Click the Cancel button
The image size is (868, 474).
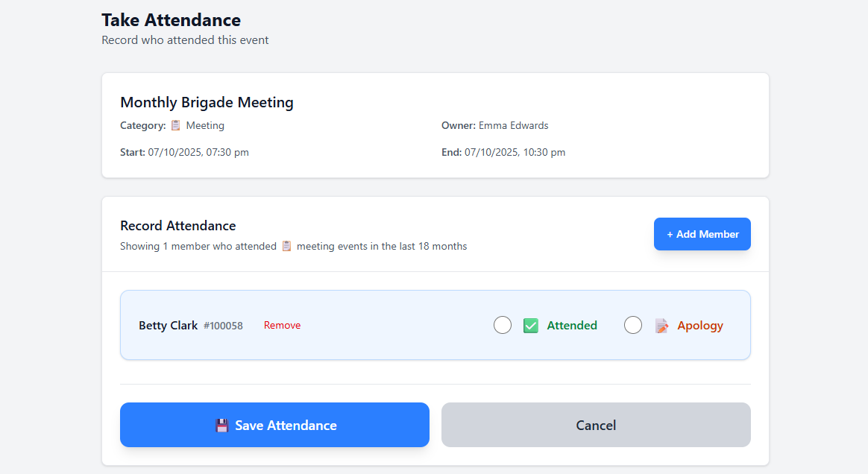tap(595, 425)
